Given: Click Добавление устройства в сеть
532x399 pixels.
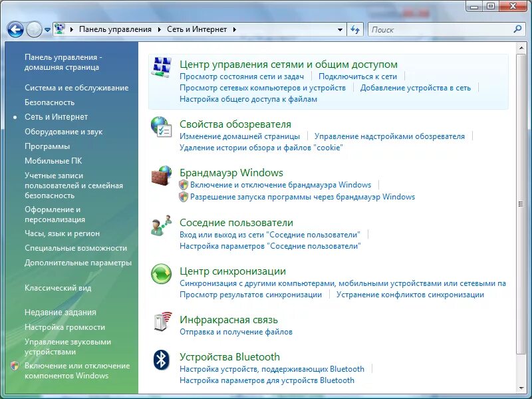Looking at the screenshot, I should [x=416, y=88].
